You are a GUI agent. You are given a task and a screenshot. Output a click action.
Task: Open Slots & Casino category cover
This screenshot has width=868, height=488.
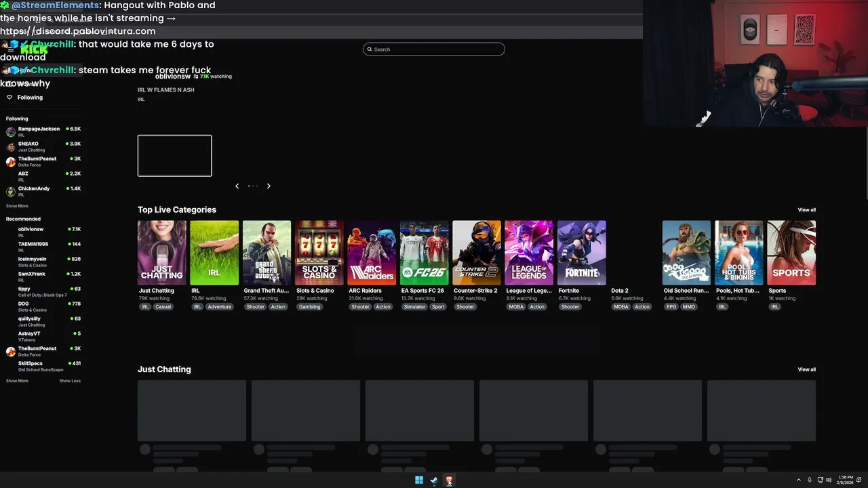[x=319, y=253]
